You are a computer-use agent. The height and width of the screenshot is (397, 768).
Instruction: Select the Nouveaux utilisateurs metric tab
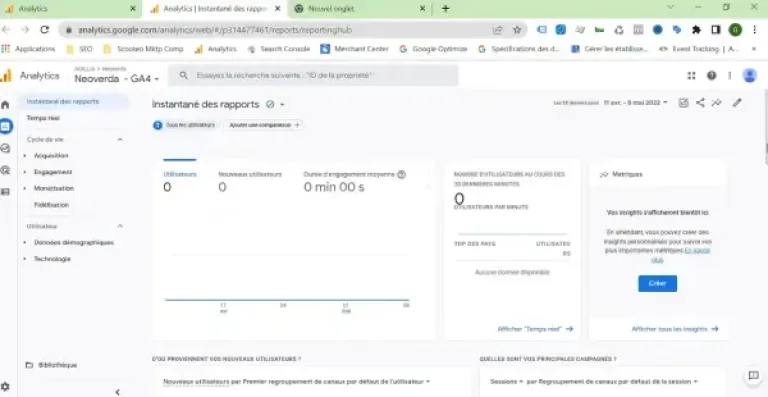coord(250,182)
